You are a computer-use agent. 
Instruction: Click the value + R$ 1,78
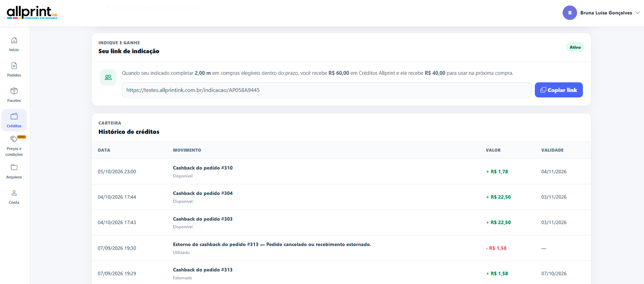click(x=497, y=172)
